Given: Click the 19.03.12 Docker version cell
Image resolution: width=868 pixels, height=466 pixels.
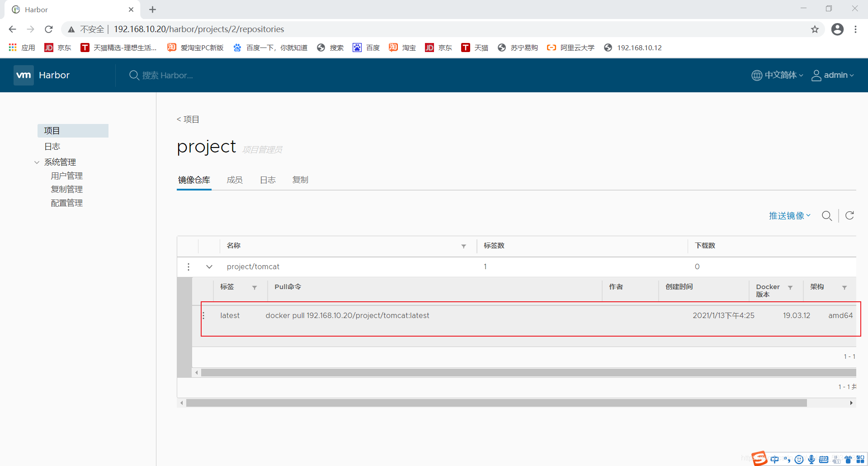Looking at the screenshot, I should point(797,316).
